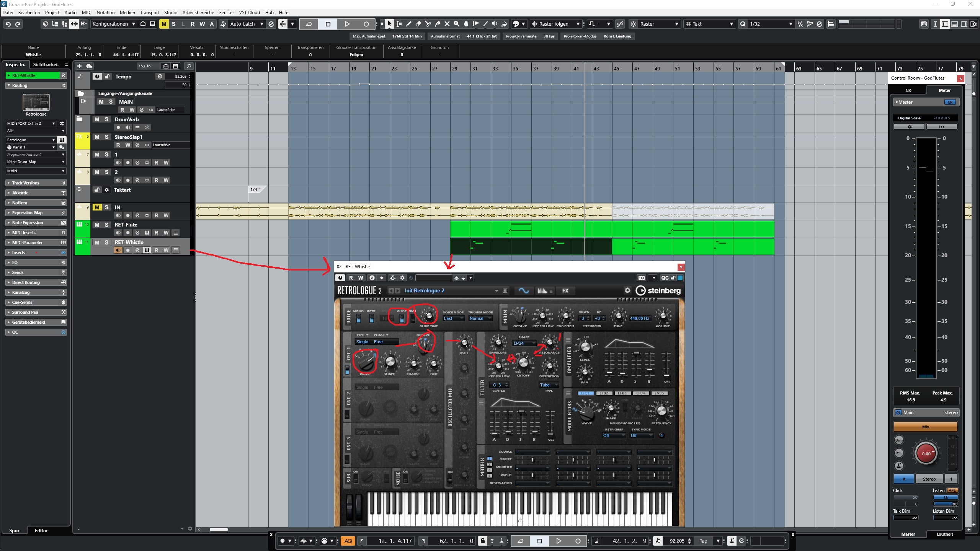Select the Mute X tool

tap(447, 24)
